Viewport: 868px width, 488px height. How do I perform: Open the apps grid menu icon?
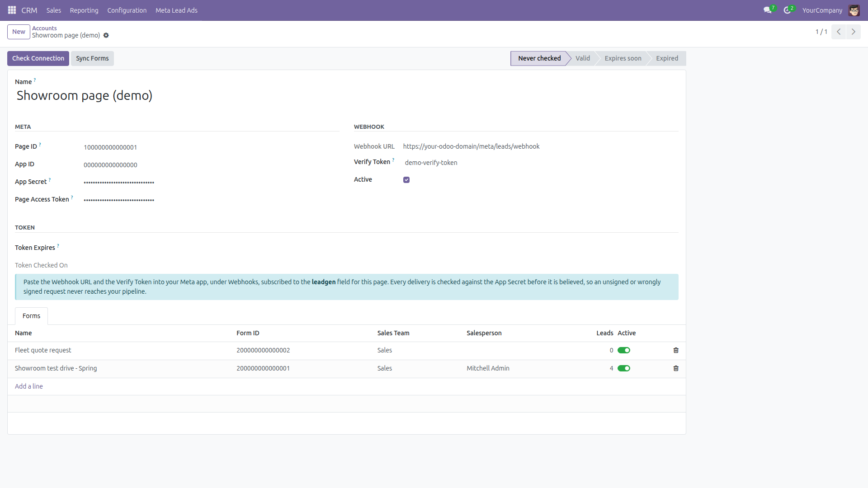pyautogui.click(x=12, y=10)
